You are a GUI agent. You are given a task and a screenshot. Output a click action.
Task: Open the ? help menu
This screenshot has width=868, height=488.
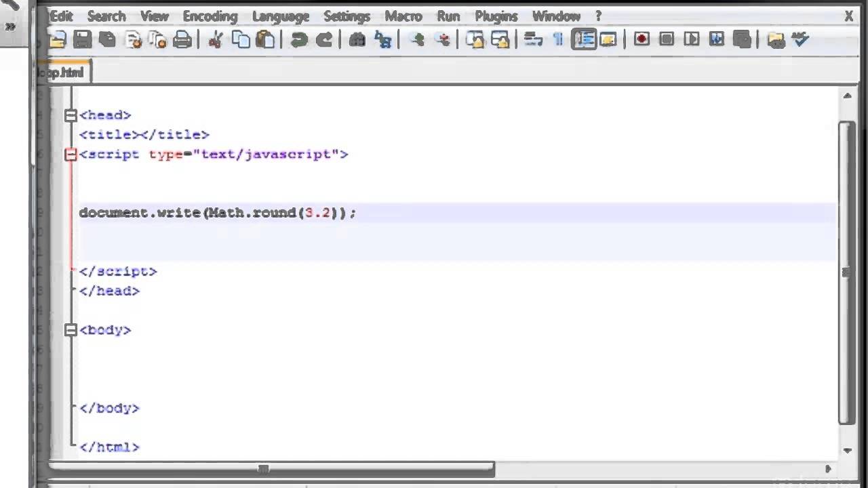click(x=598, y=16)
